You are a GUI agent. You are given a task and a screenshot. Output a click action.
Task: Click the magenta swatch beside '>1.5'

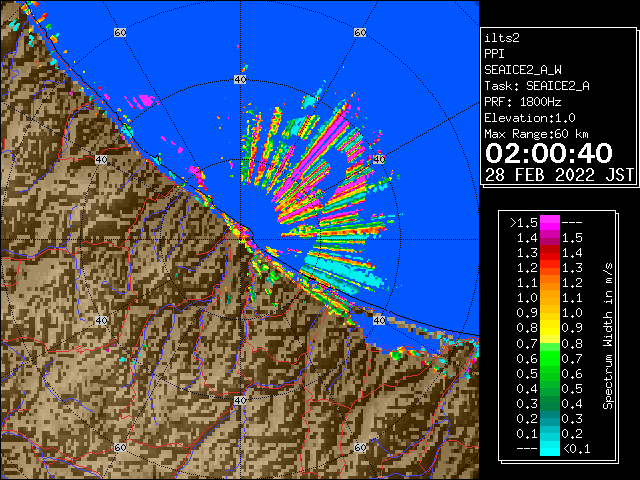tap(549, 223)
